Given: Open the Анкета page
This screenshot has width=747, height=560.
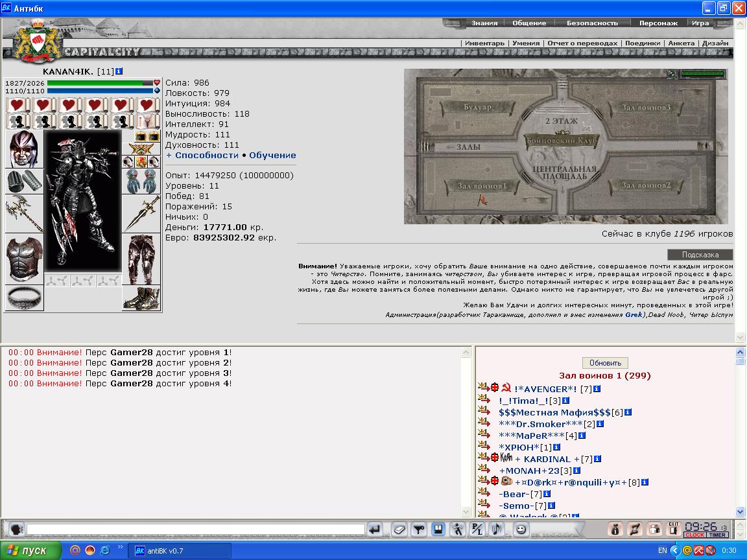Looking at the screenshot, I should [x=682, y=43].
